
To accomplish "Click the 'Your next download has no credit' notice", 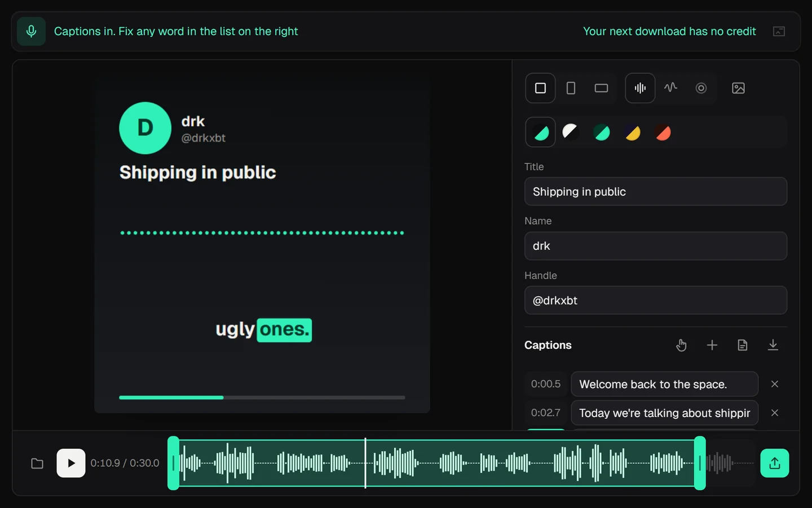I will [669, 31].
